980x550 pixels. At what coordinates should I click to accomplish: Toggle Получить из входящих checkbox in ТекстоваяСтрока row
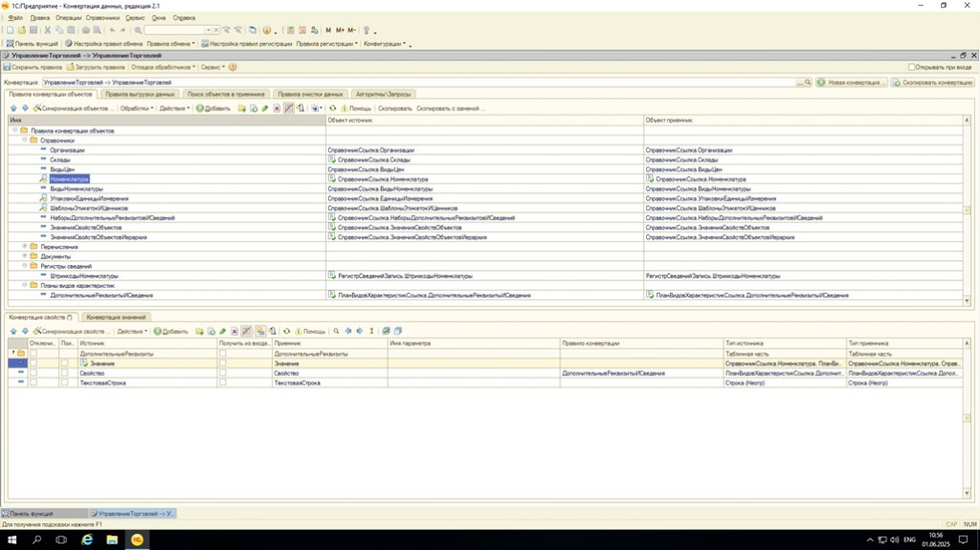(x=222, y=383)
